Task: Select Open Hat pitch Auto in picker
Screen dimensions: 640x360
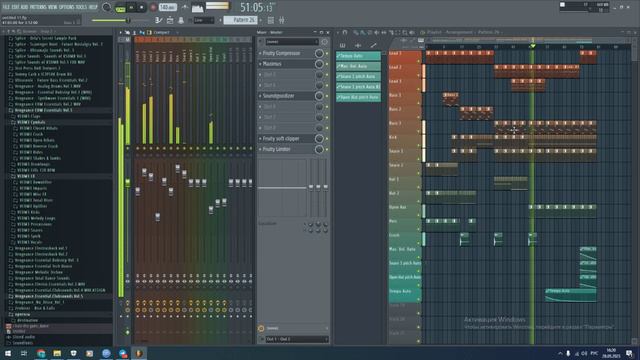Action: (358, 97)
